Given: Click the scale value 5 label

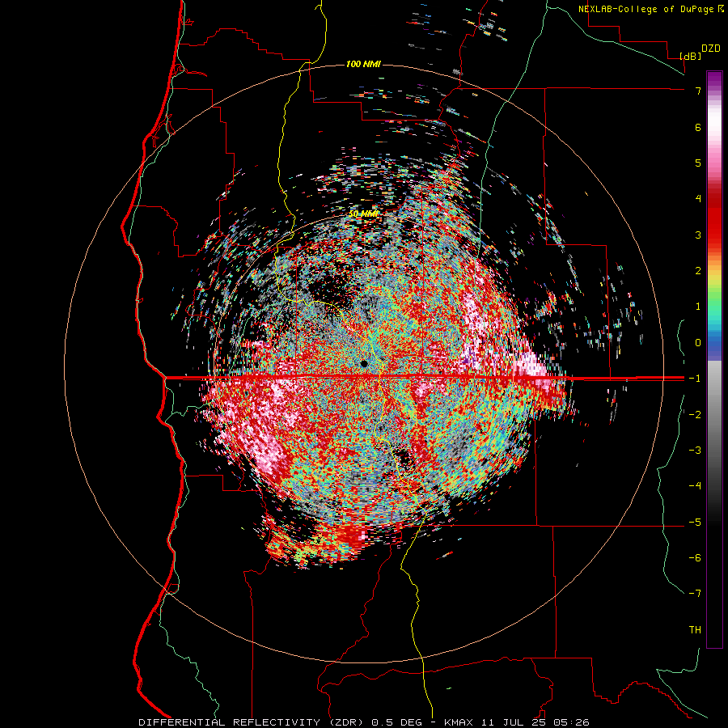Looking at the screenshot, I should pos(698,163).
